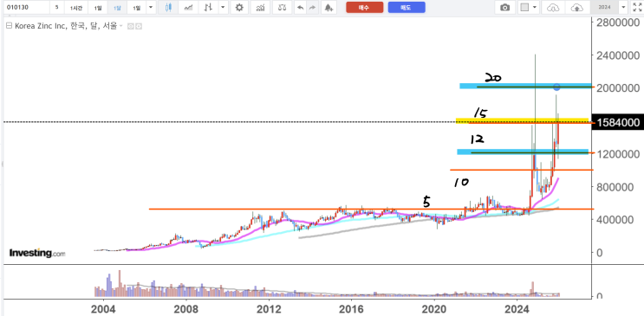Open the layout color square selector

pos(524,8)
